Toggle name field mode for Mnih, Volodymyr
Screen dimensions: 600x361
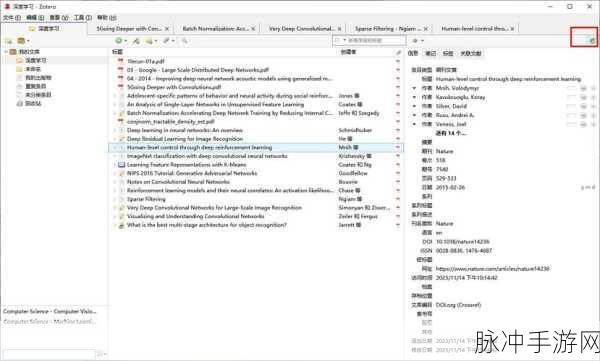572,88
